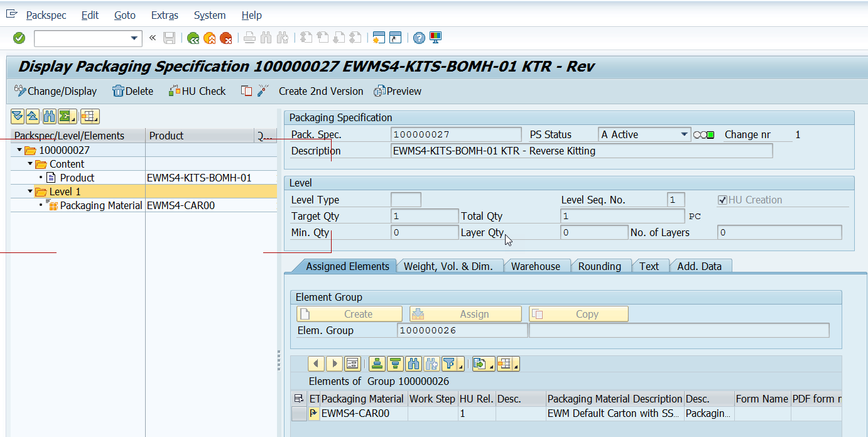Image resolution: width=868 pixels, height=437 pixels.
Task: Open the Packspec menu
Action: click(46, 15)
